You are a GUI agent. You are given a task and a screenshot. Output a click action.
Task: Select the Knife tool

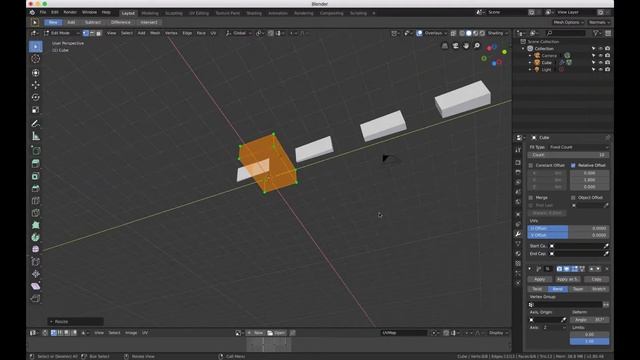tap(36, 213)
